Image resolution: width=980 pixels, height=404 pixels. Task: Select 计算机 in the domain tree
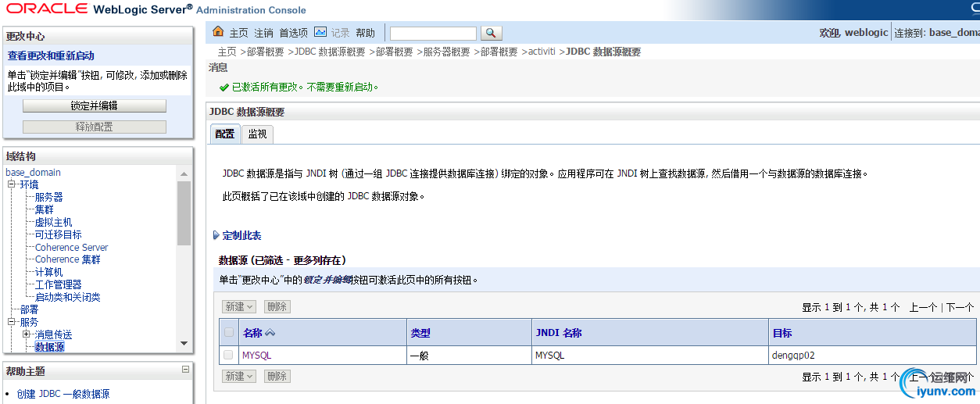(48, 272)
